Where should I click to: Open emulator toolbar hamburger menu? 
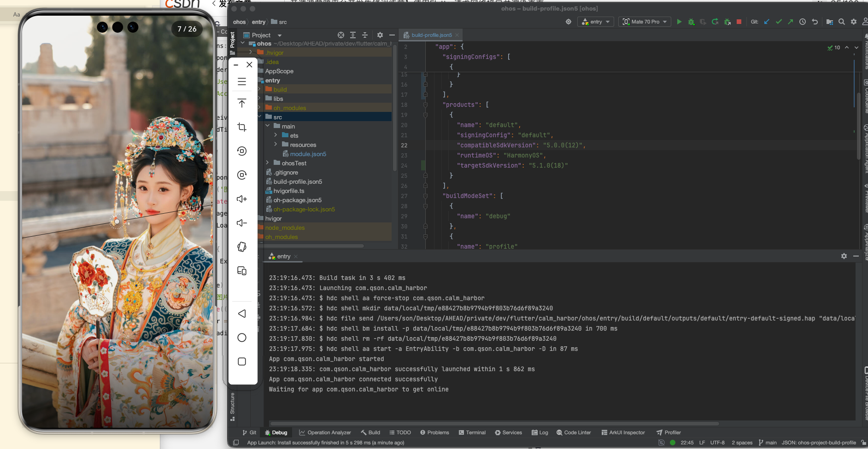pos(242,82)
